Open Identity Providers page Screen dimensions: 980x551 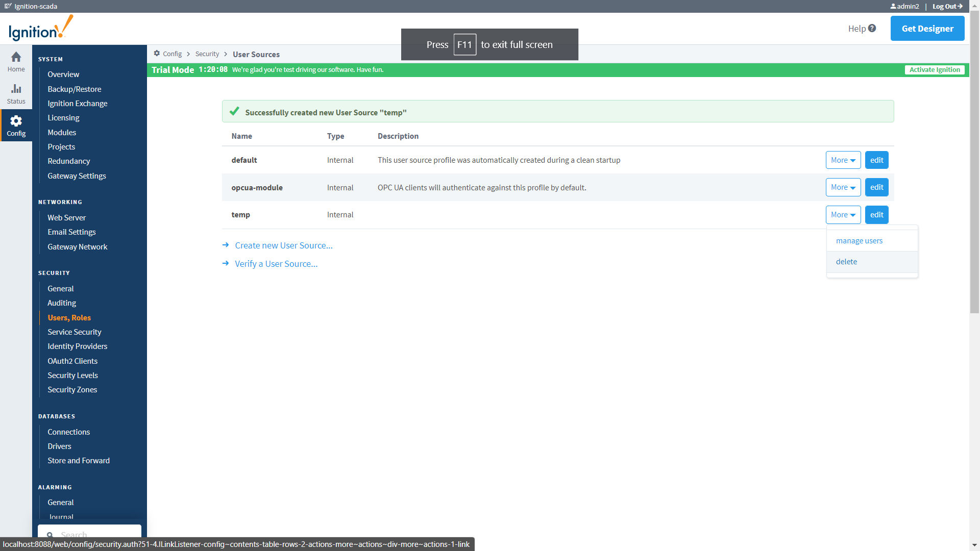pos(78,346)
